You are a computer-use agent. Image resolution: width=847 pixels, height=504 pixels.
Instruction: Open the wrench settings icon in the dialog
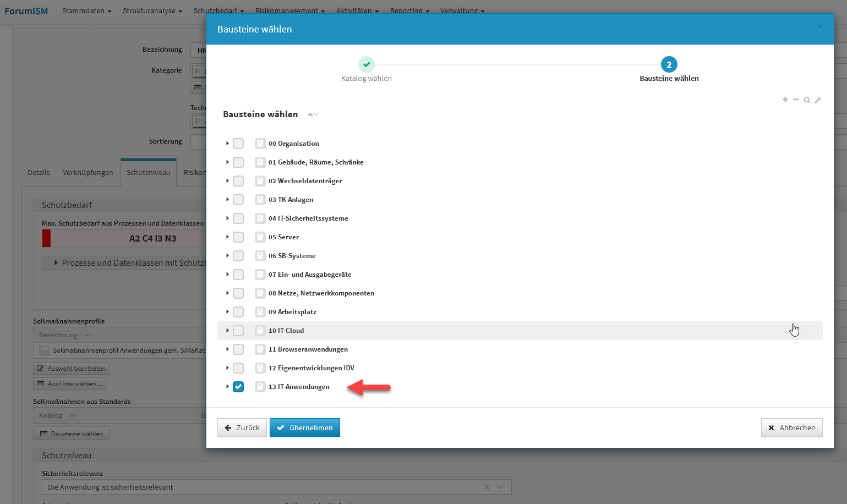[x=818, y=100]
